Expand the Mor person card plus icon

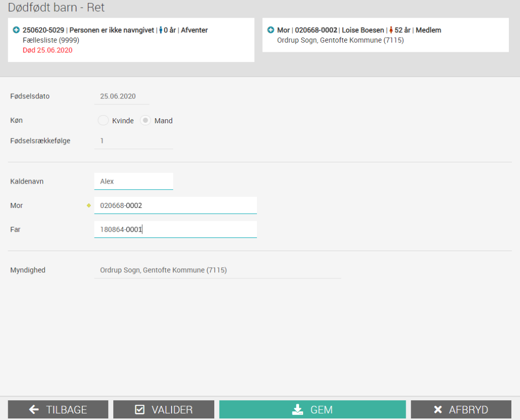(x=271, y=30)
